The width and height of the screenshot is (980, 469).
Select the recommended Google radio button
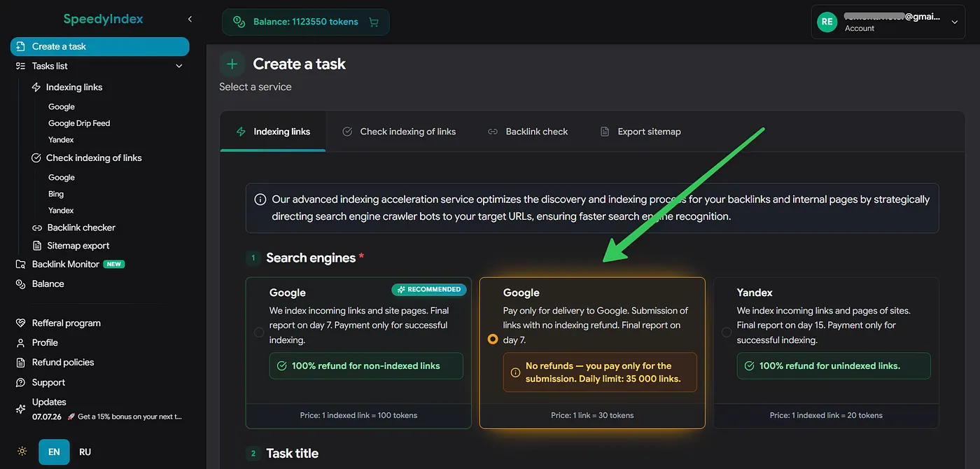click(259, 332)
